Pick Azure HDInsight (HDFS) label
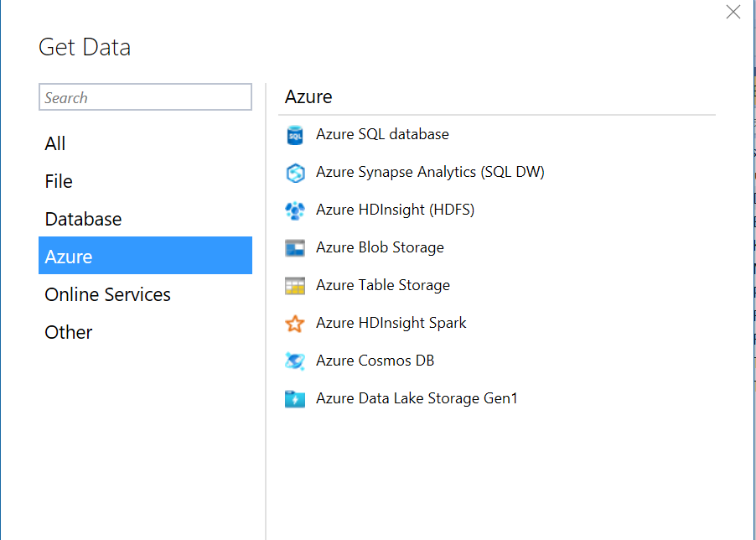The height and width of the screenshot is (540, 756). click(396, 210)
